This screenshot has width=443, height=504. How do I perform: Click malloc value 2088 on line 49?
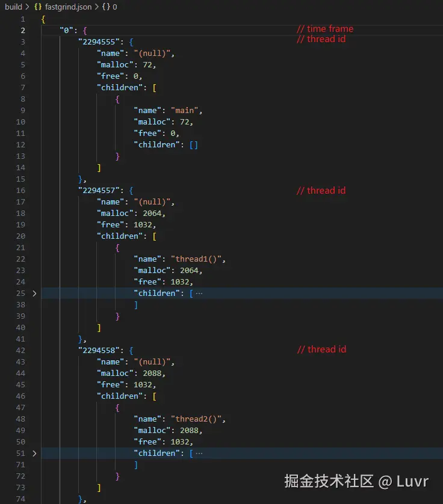(x=189, y=431)
